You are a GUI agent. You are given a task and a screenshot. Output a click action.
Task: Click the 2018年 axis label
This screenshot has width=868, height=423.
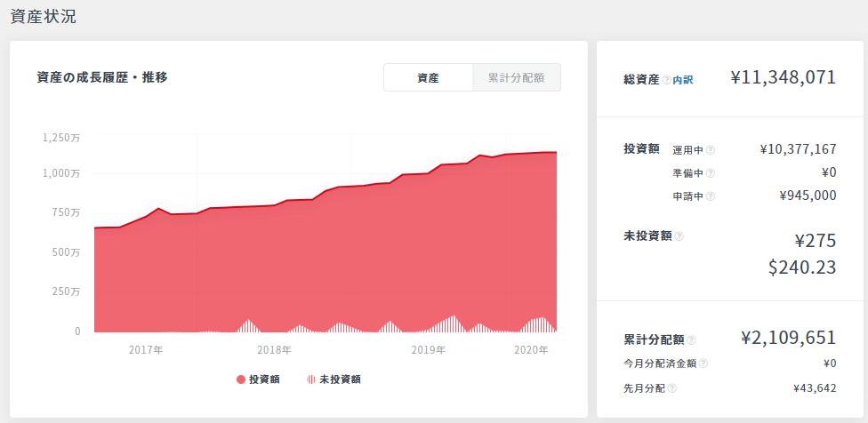[x=274, y=350]
